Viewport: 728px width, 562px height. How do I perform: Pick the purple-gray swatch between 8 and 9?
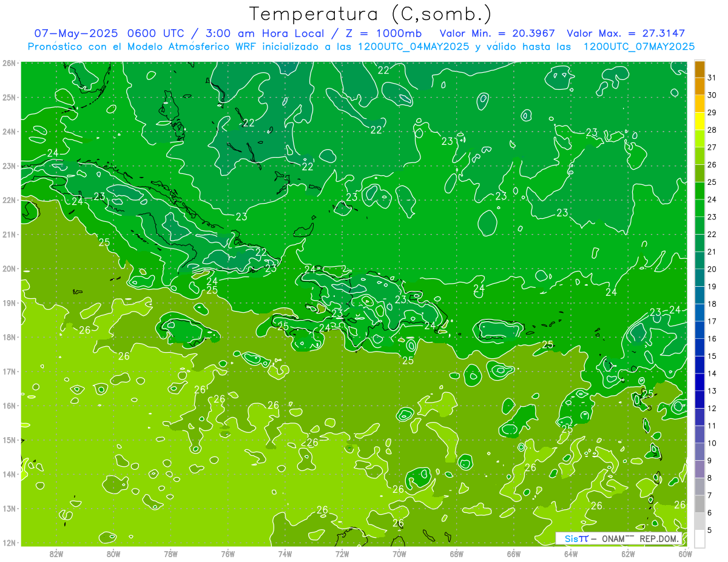(x=699, y=469)
